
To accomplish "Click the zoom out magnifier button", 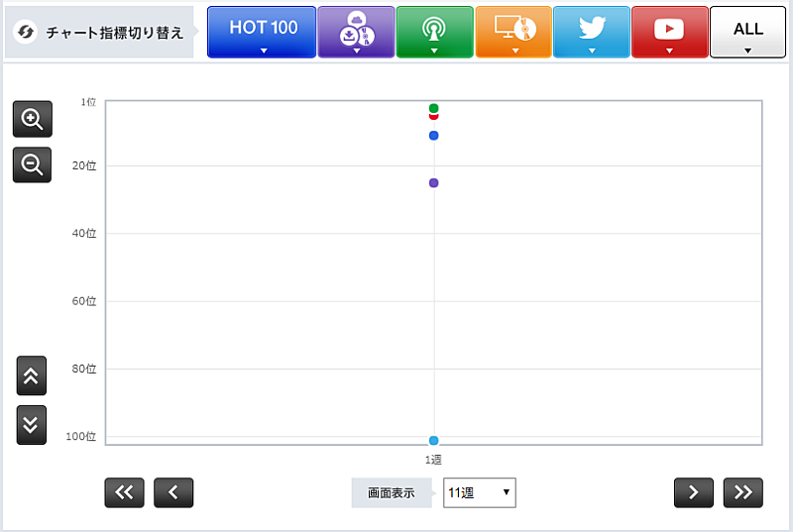I will point(32,165).
